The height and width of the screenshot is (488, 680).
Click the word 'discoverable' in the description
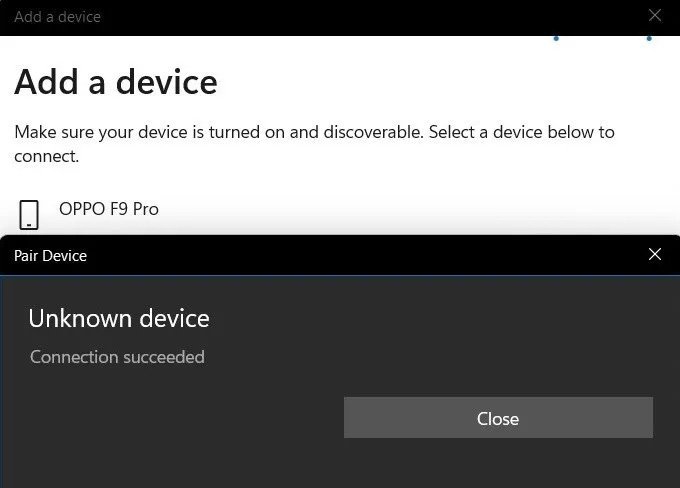[x=373, y=132]
